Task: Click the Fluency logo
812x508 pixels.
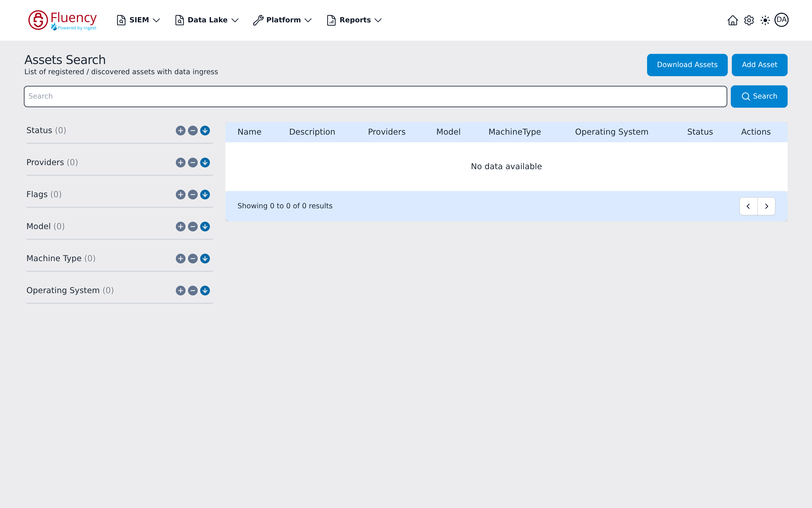Action: pyautogui.click(x=62, y=20)
